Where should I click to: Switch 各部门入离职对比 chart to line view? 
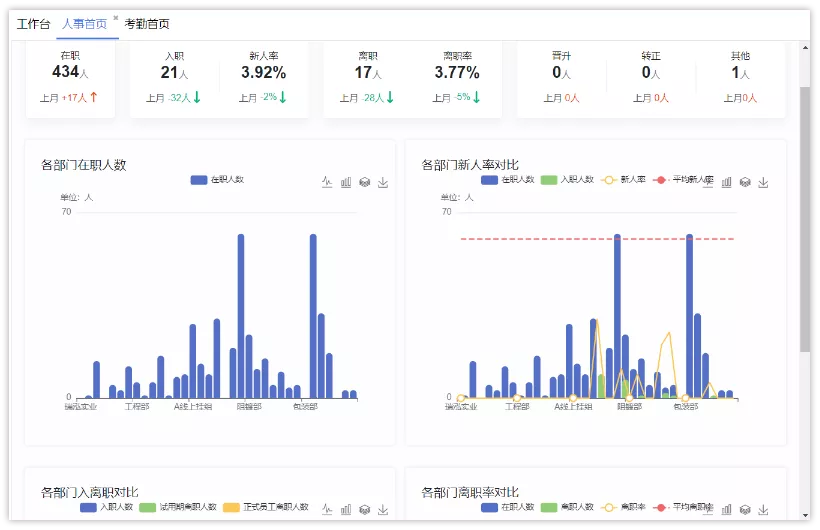tap(327, 509)
